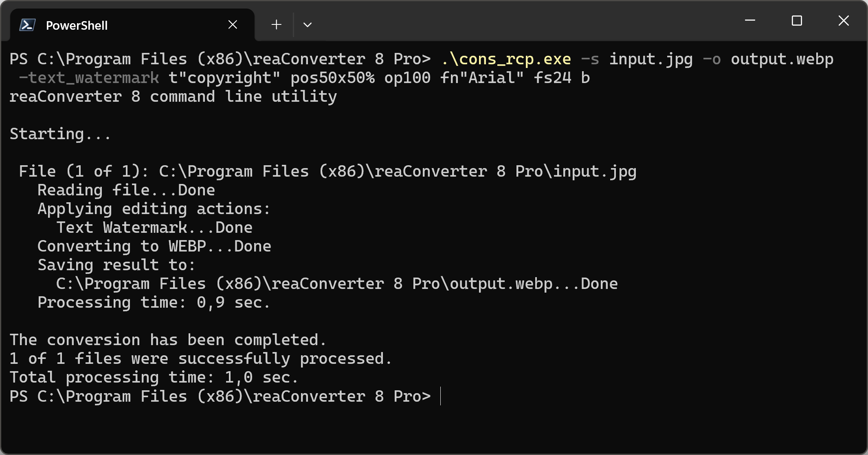Image resolution: width=868 pixels, height=455 pixels.
Task: Maximize the terminal window
Action: coord(797,20)
